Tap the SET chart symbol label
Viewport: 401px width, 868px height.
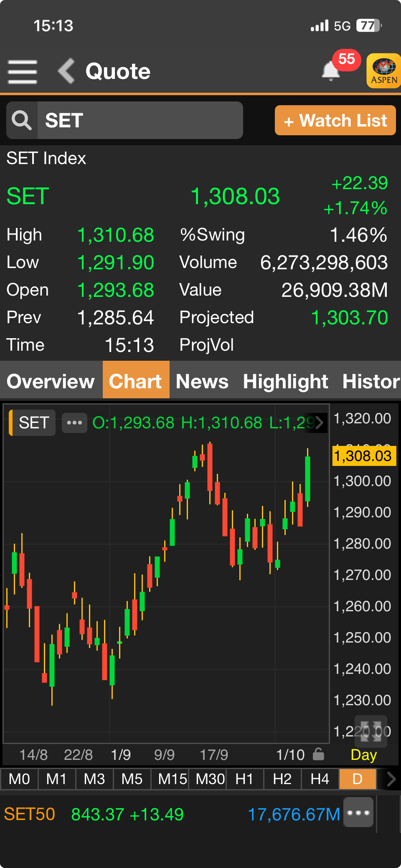[x=33, y=423]
